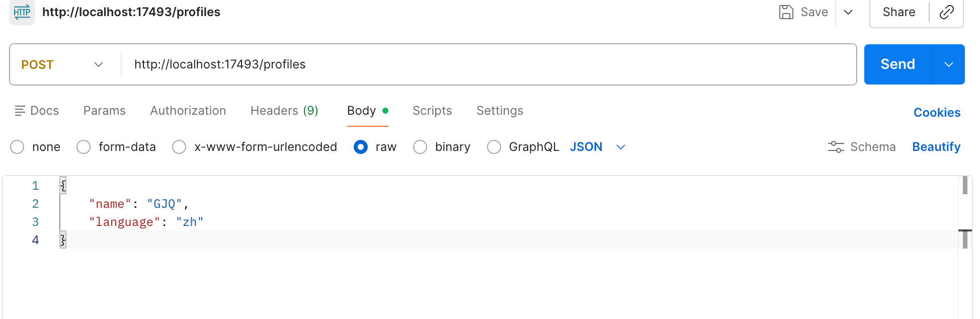Select the binary body option
The height and width of the screenshot is (319, 980).
click(x=420, y=147)
